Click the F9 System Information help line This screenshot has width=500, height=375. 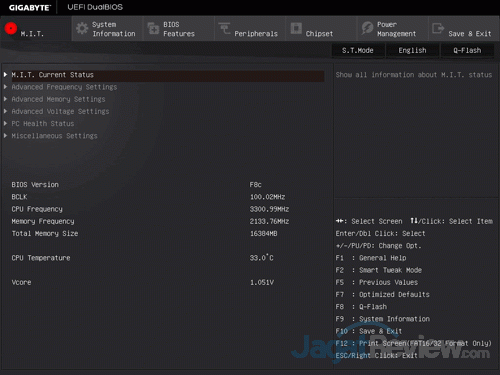383,319
